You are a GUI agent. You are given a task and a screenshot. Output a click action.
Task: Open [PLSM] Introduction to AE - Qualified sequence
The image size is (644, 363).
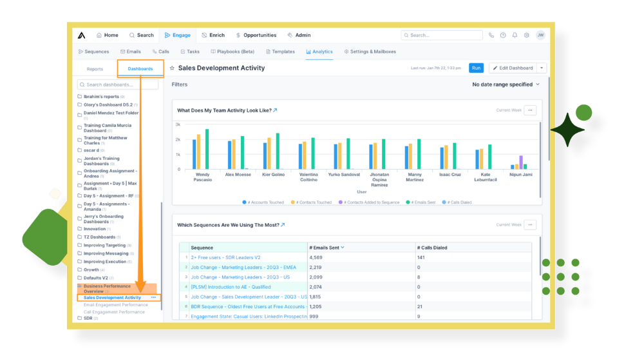point(231,288)
